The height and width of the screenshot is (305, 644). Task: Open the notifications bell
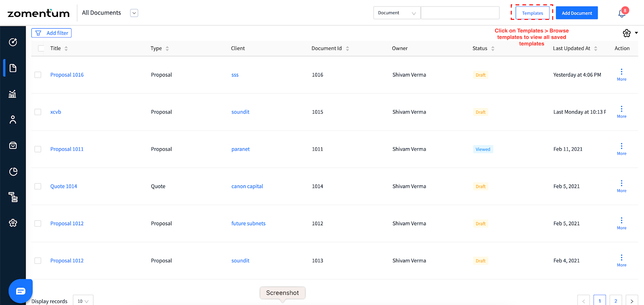[x=622, y=13]
